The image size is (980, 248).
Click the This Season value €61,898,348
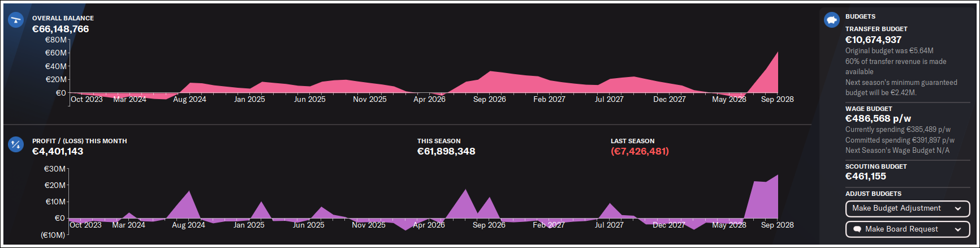446,151
